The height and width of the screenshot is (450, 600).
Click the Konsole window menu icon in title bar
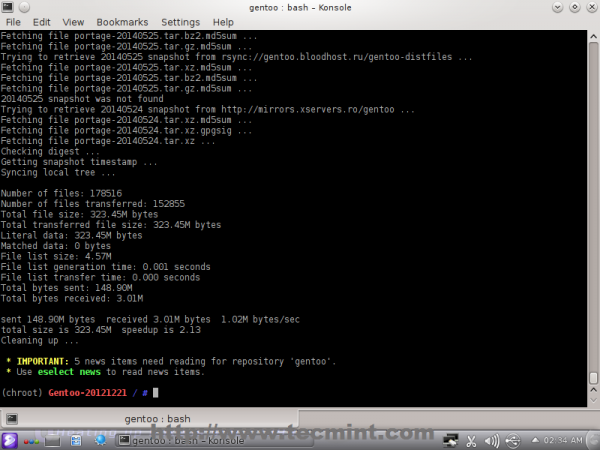[8, 7]
